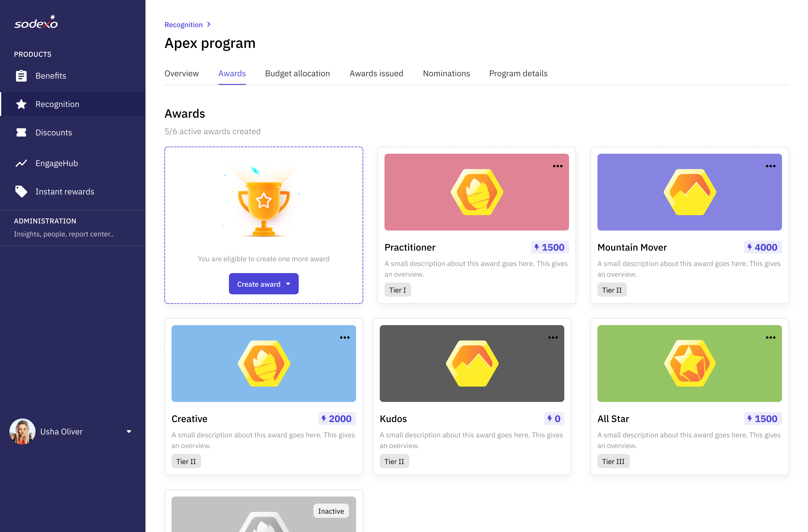The image size is (808, 532).
Task: Click the EngageHub trend line icon
Action: [21, 163]
